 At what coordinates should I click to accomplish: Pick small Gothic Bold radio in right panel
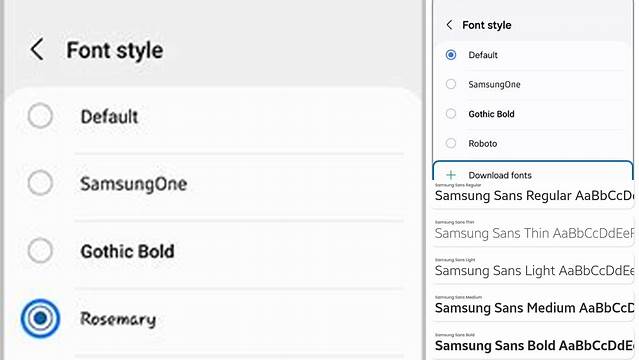click(451, 113)
